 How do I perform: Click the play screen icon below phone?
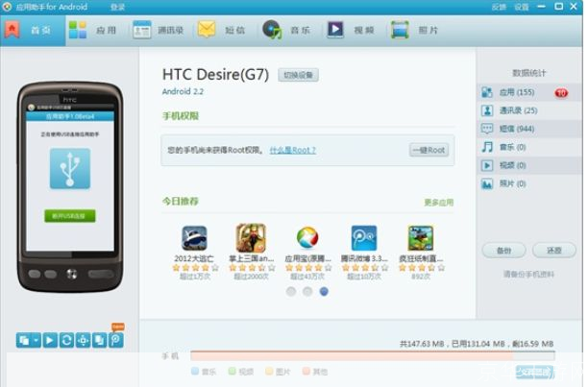click(x=50, y=340)
